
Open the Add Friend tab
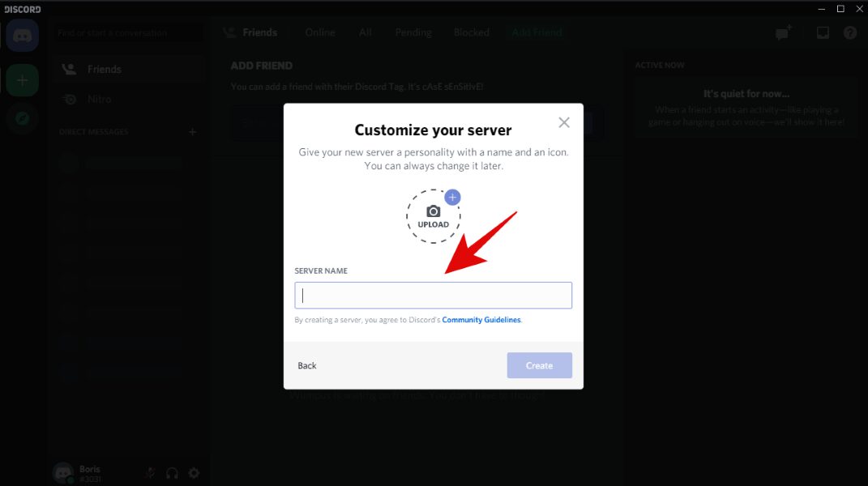(537, 32)
